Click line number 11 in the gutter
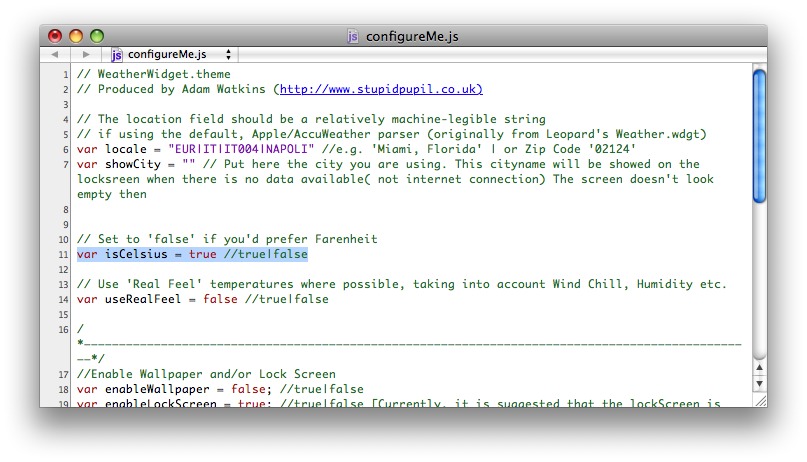807x462 pixels. click(65, 254)
